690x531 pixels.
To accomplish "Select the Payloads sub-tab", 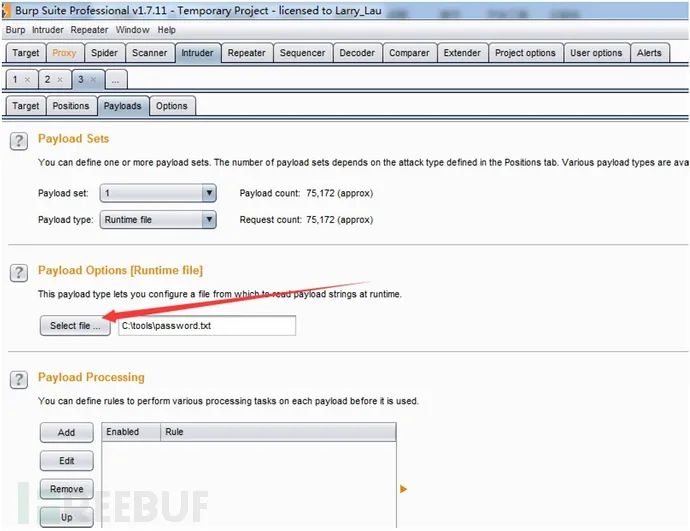I will click(x=123, y=106).
